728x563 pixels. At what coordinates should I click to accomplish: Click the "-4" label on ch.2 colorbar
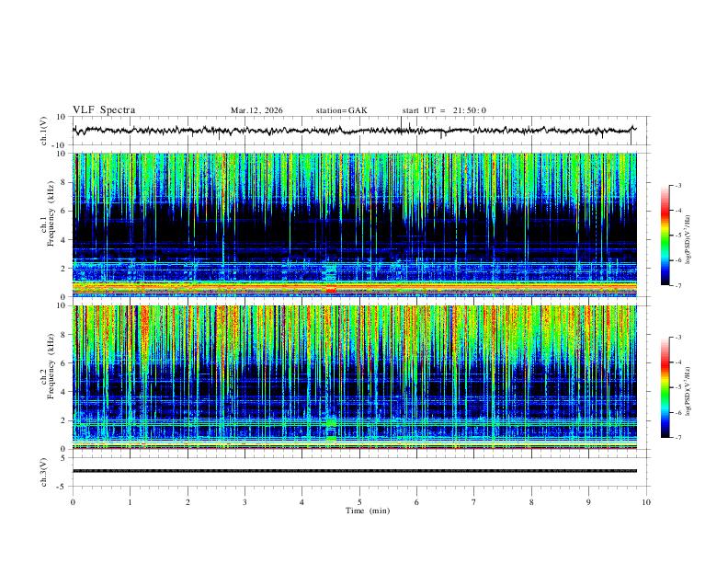coord(677,362)
